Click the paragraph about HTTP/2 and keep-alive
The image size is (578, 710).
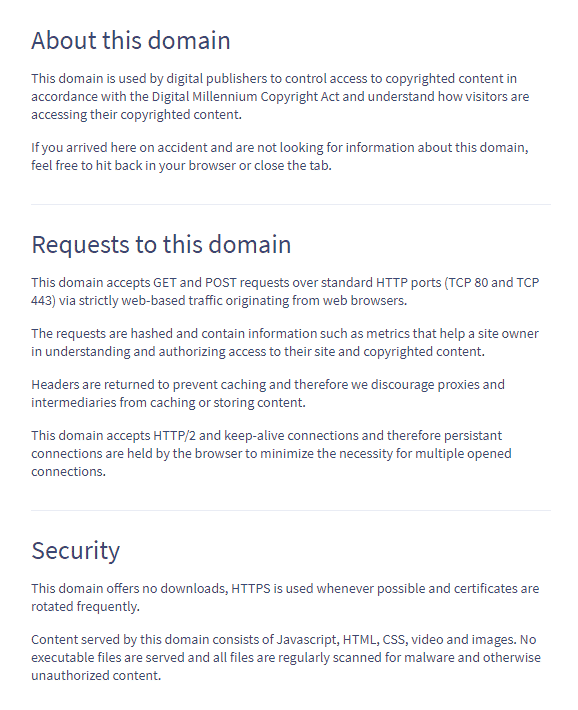click(271, 453)
